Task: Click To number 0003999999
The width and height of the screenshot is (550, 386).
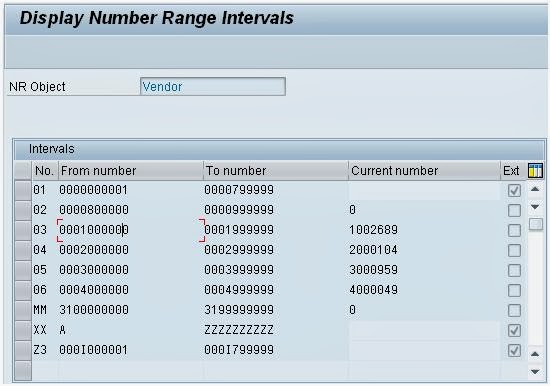Action: [x=239, y=270]
